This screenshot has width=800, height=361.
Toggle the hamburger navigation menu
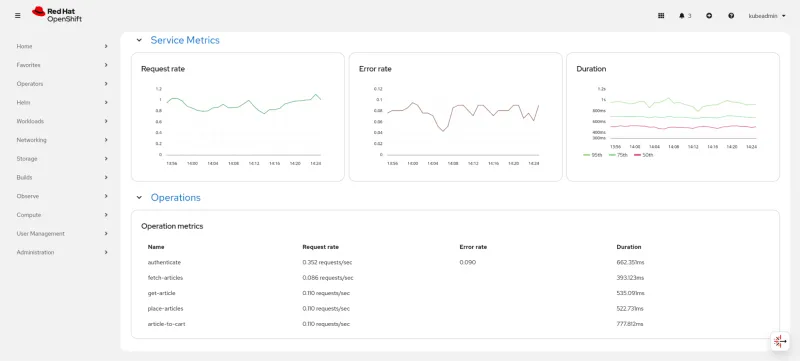(x=18, y=16)
